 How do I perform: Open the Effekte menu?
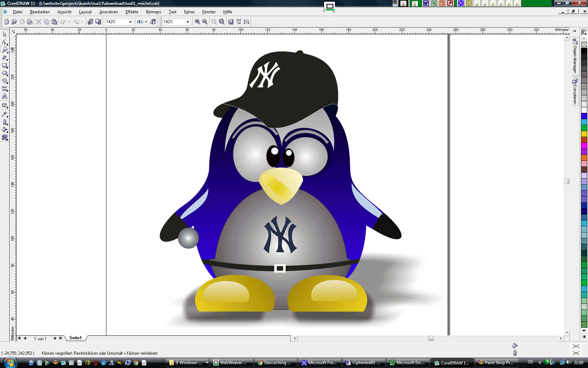coord(132,12)
